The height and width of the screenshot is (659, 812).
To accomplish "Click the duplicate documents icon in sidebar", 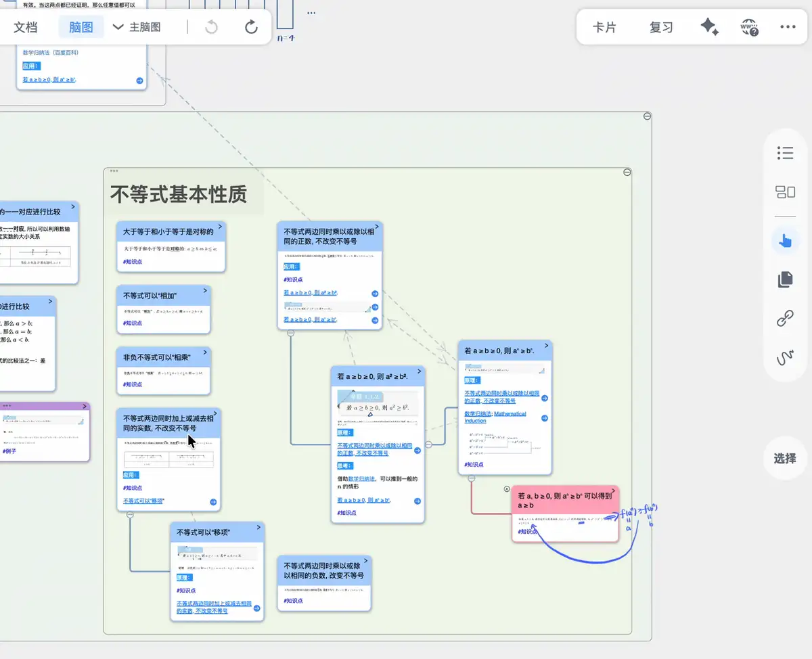I will pos(785,279).
